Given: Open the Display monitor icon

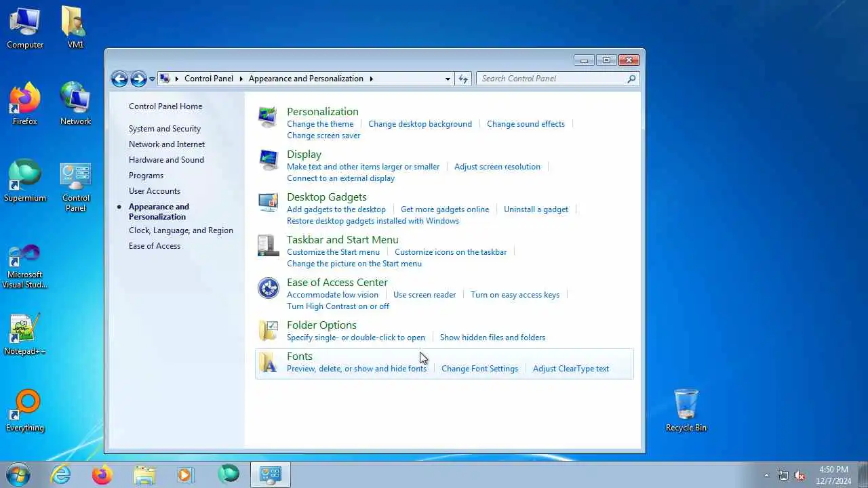Looking at the screenshot, I should [268, 159].
